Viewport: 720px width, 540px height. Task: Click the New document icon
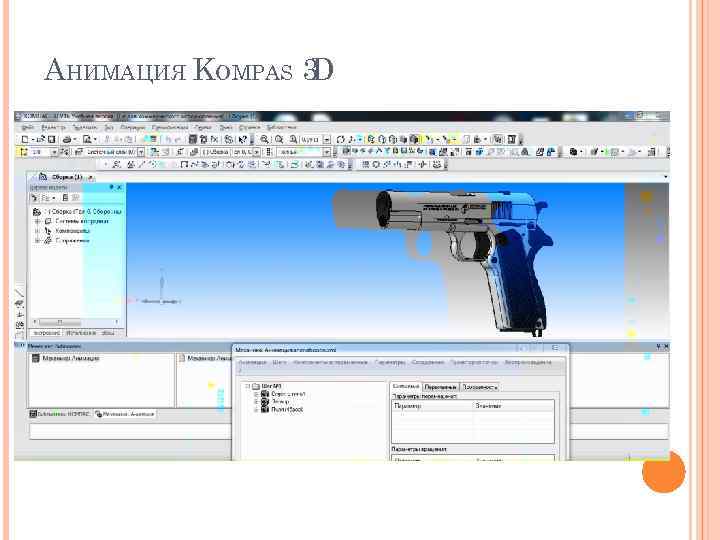pyautogui.click(x=25, y=139)
